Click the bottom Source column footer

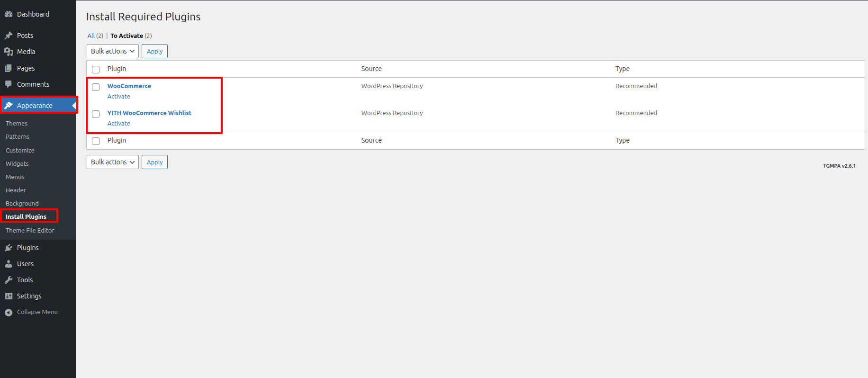(371, 140)
